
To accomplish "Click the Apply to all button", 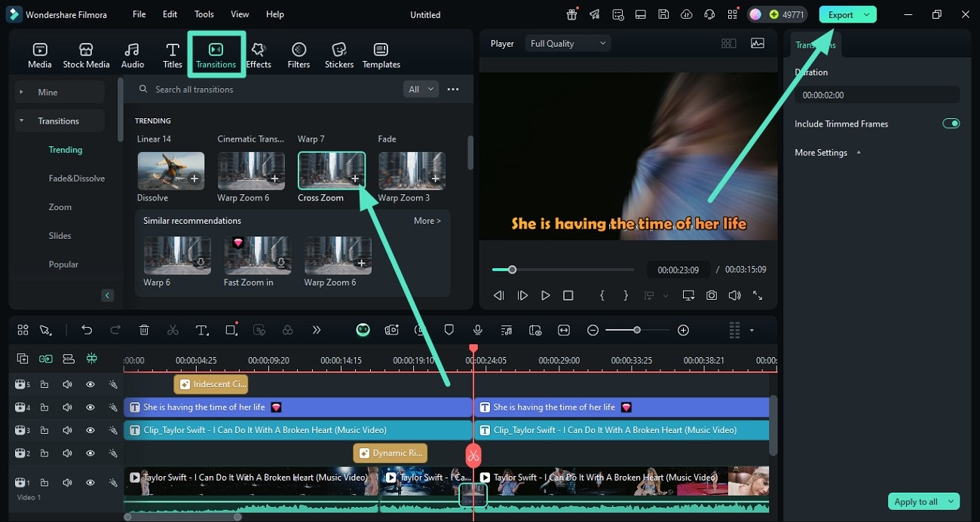I will [x=915, y=502].
